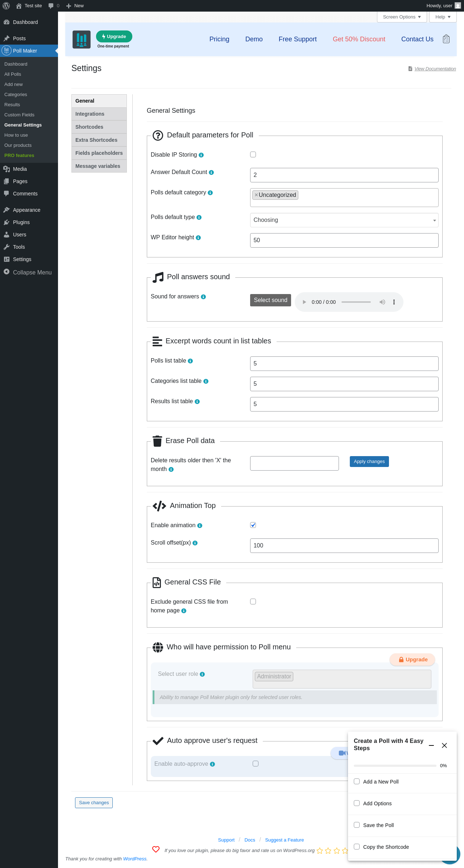The height and width of the screenshot is (868, 464).
Task: Switch to the Integrations settings tab
Action: pos(99,114)
